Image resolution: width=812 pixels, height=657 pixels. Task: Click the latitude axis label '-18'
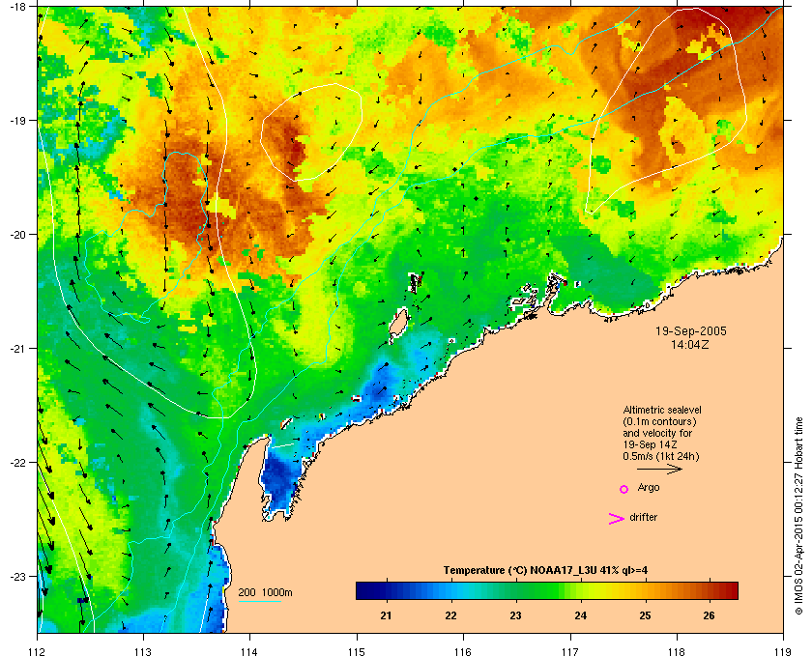point(18,6)
